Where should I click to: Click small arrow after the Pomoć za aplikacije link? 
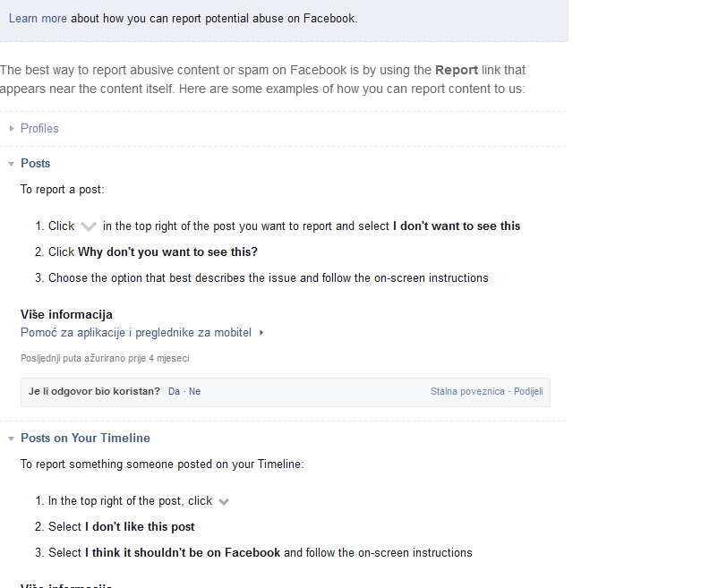261,333
